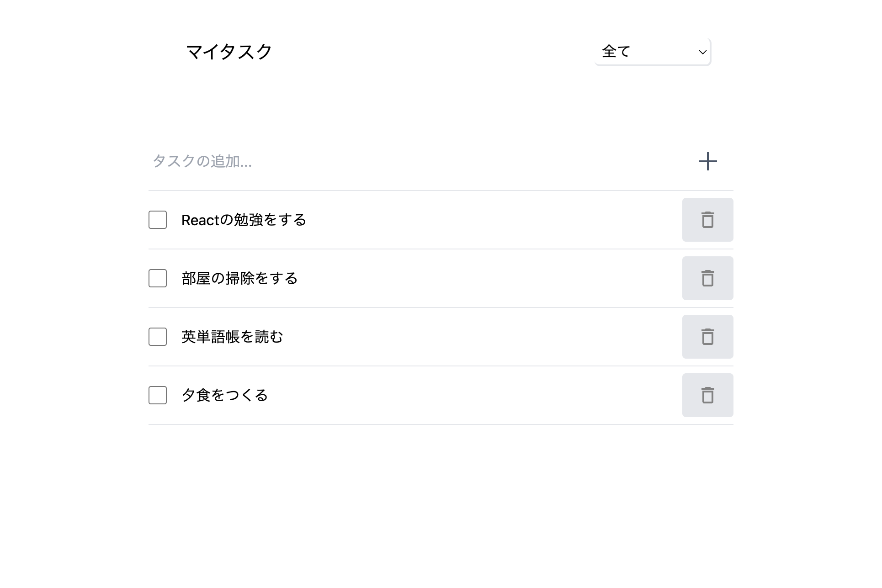Click the delete button beside 部屋の掃除をする

pyautogui.click(x=707, y=278)
